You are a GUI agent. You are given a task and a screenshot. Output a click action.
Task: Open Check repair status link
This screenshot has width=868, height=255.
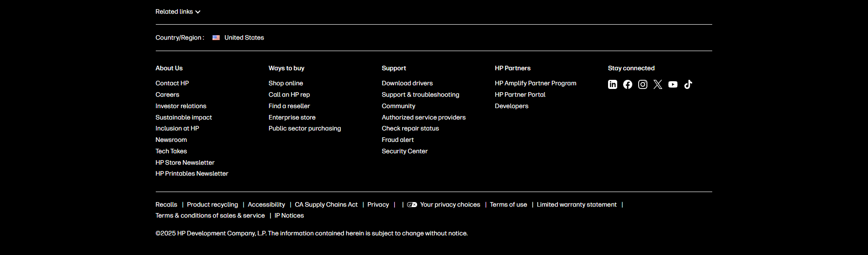(x=410, y=129)
